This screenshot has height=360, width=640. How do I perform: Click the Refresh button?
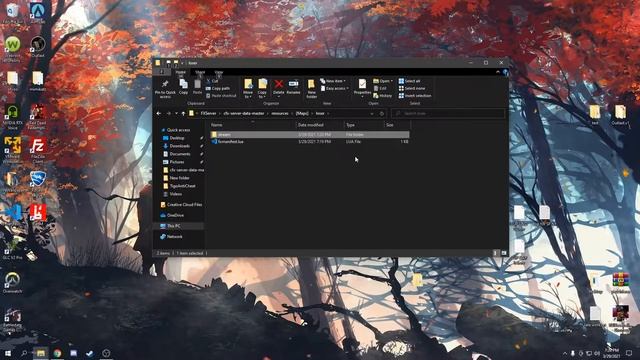tap(382, 113)
